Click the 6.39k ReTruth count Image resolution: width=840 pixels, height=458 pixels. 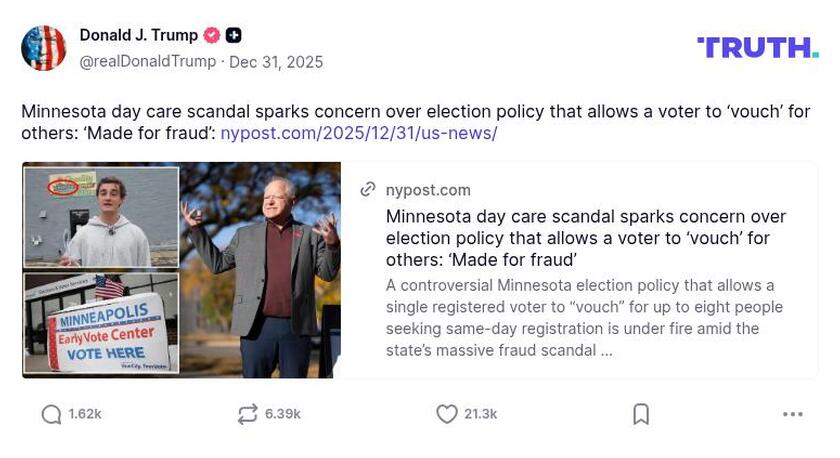[x=282, y=414]
